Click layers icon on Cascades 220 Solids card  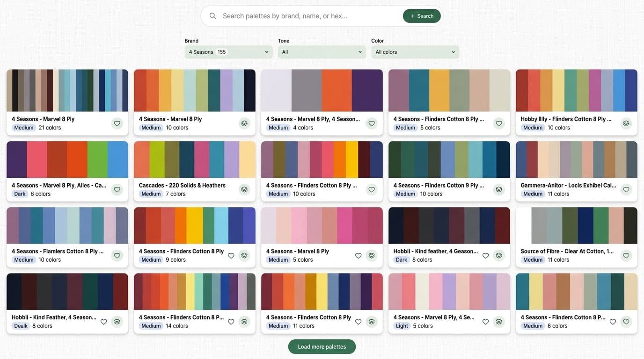pyautogui.click(x=244, y=189)
